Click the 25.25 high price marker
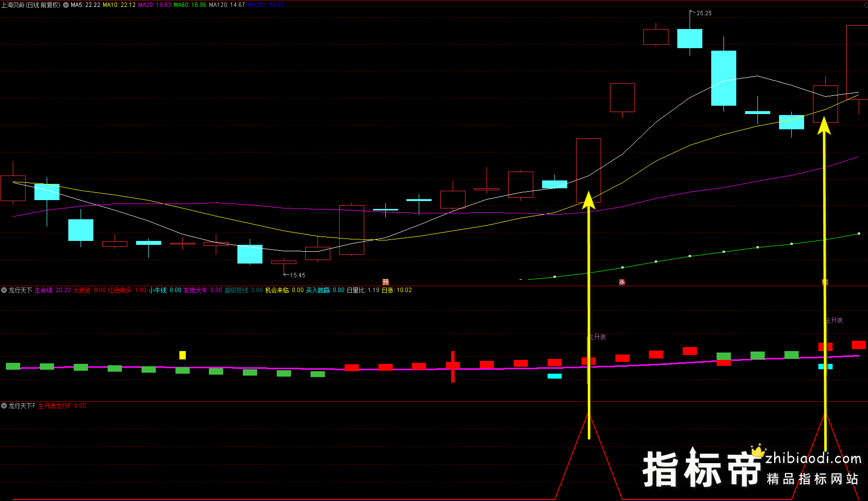This screenshot has height=501, width=868. click(x=703, y=13)
